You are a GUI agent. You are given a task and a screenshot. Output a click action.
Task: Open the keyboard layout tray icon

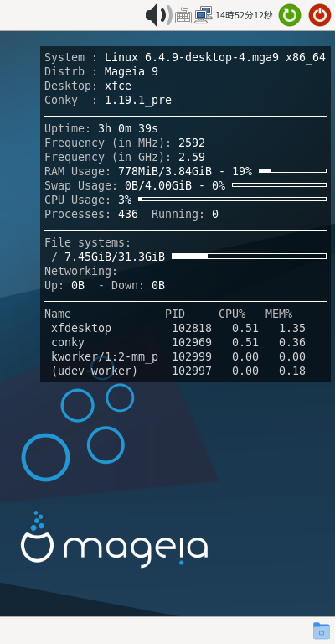(x=183, y=16)
